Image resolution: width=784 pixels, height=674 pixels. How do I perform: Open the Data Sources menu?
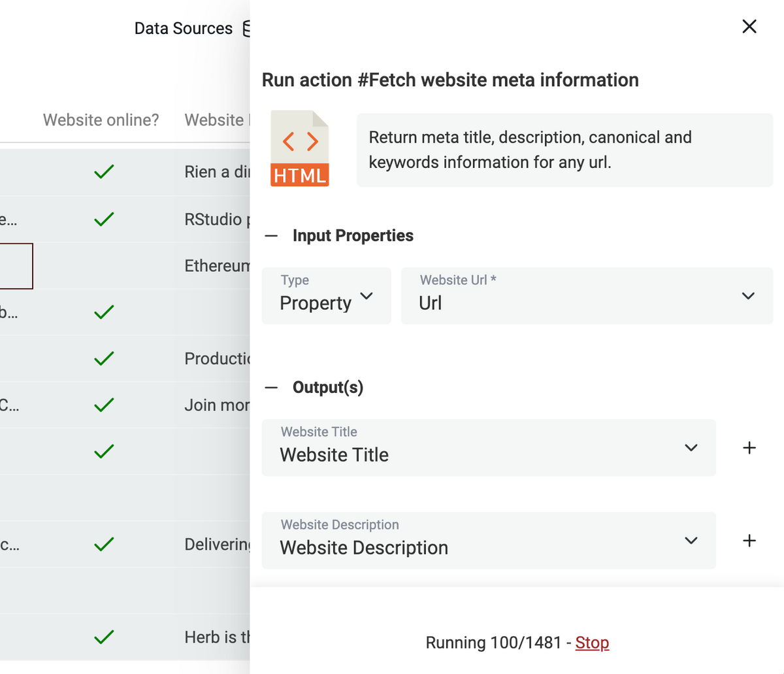(184, 29)
